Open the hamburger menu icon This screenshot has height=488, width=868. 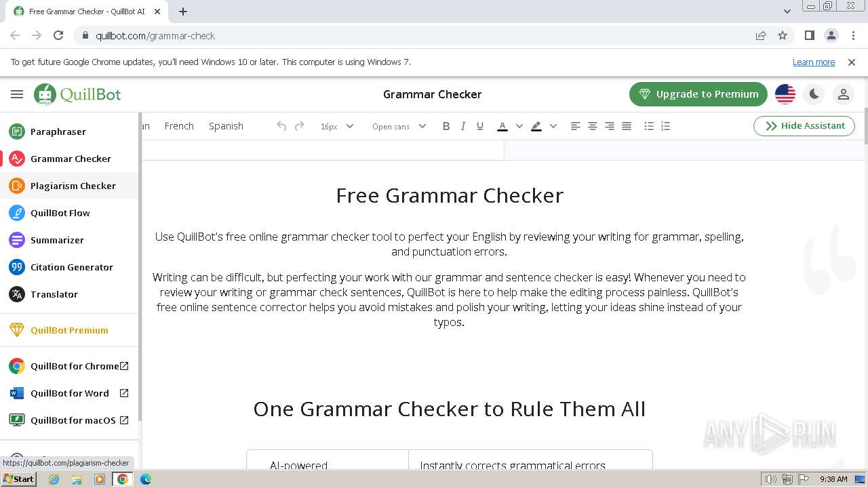pos(17,94)
